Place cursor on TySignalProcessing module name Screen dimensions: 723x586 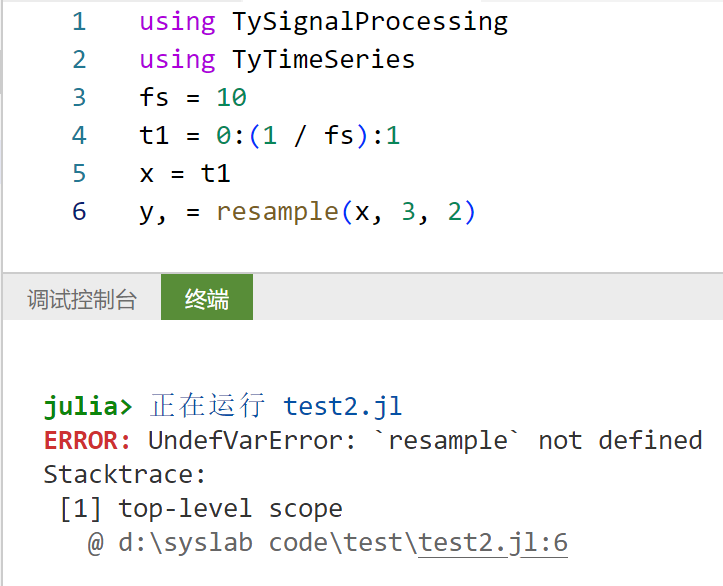pyautogui.click(x=370, y=21)
